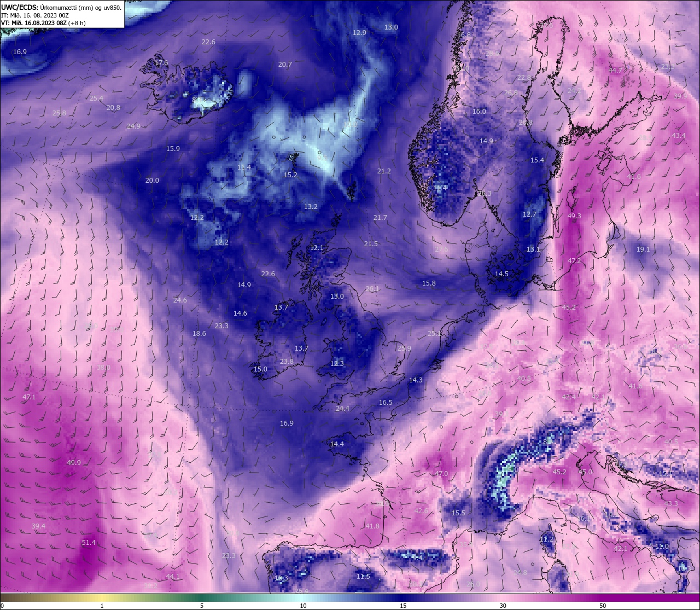Click the 18.6 value in the map
This screenshot has height=610, width=700.
(x=199, y=334)
